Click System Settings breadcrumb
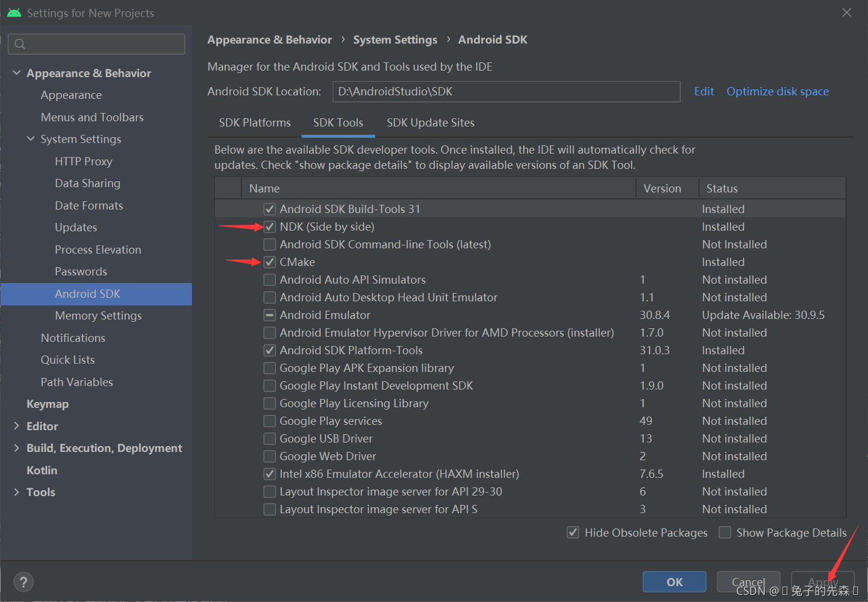Screen dimensions: 868x602 [x=395, y=39]
